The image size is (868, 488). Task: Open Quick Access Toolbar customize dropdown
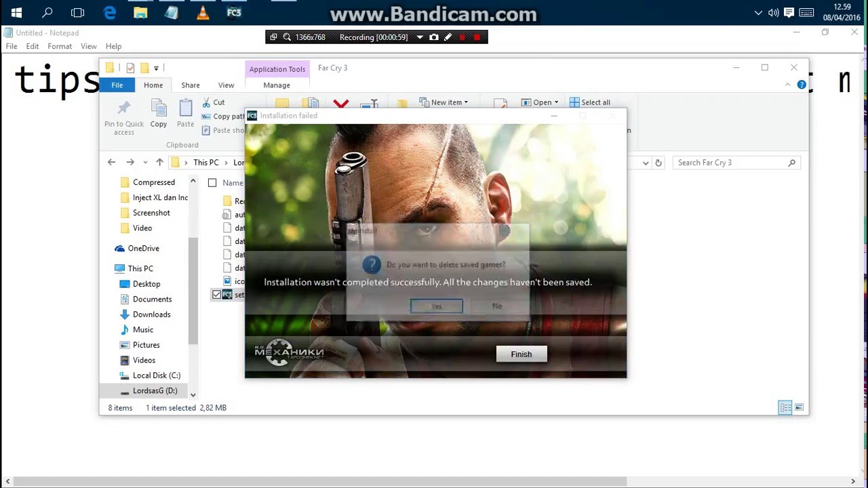click(x=156, y=68)
